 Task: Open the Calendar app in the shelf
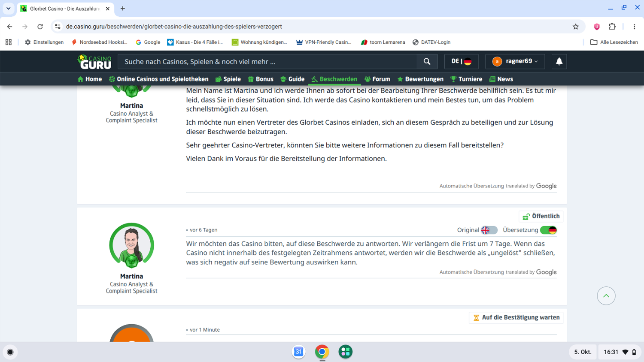[299, 352]
